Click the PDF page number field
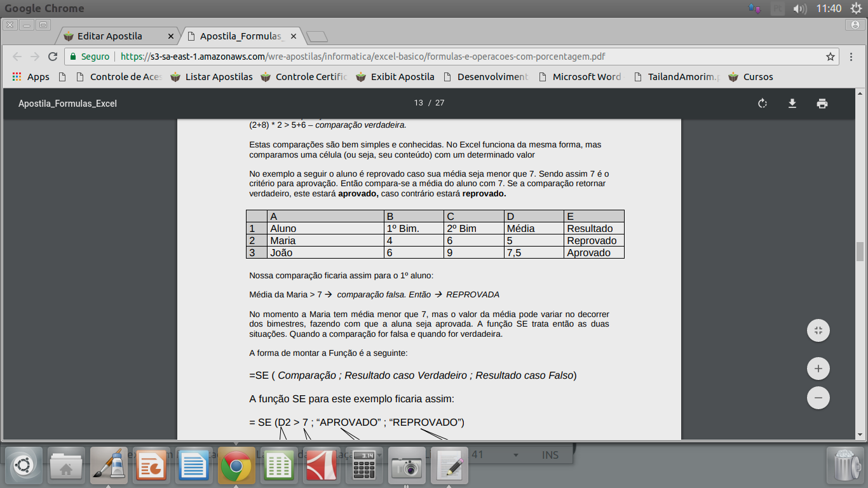The height and width of the screenshot is (488, 868). click(x=418, y=103)
